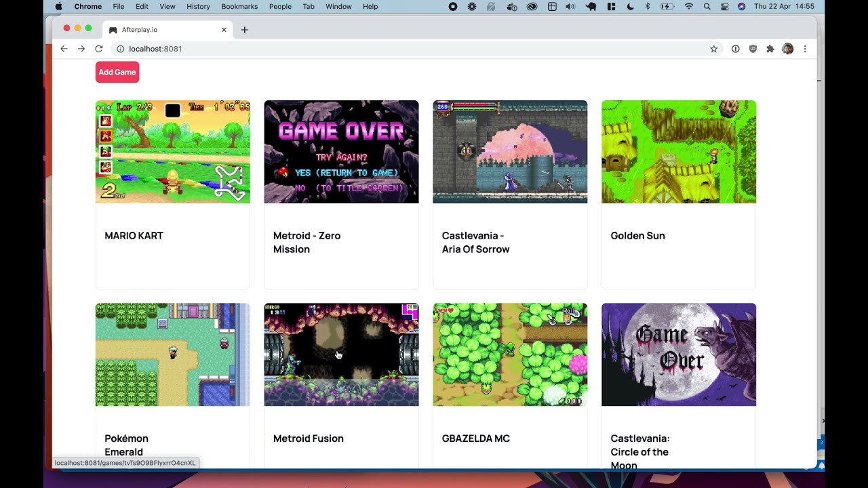The height and width of the screenshot is (488, 868).
Task: Open the View menu
Action: coord(167,6)
